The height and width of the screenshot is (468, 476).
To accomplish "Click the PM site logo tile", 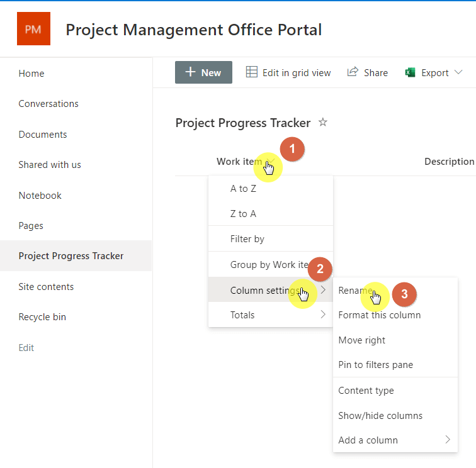I will 33,28.
